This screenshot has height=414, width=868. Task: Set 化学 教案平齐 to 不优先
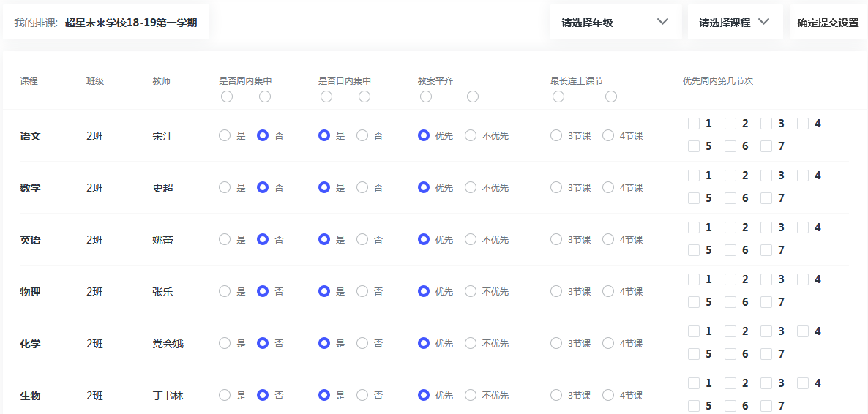[x=471, y=343]
